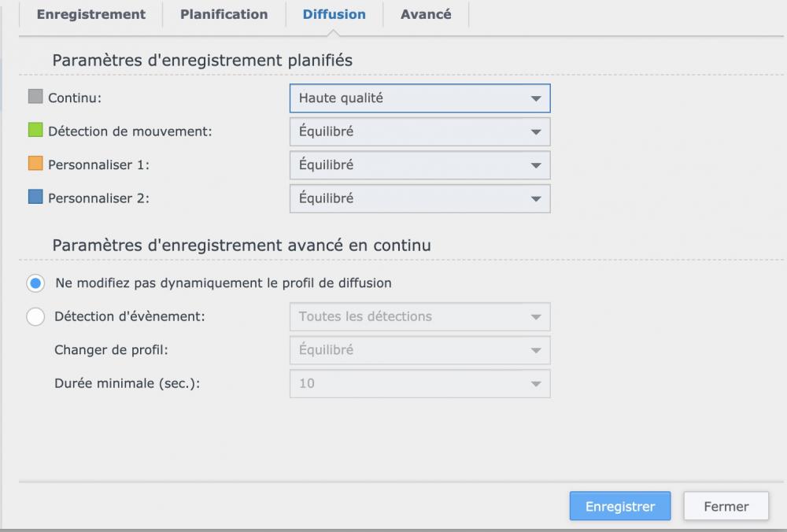Open the Continu quality dropdown
This screenshot has height=532, width=787.
tap(419, 98)
